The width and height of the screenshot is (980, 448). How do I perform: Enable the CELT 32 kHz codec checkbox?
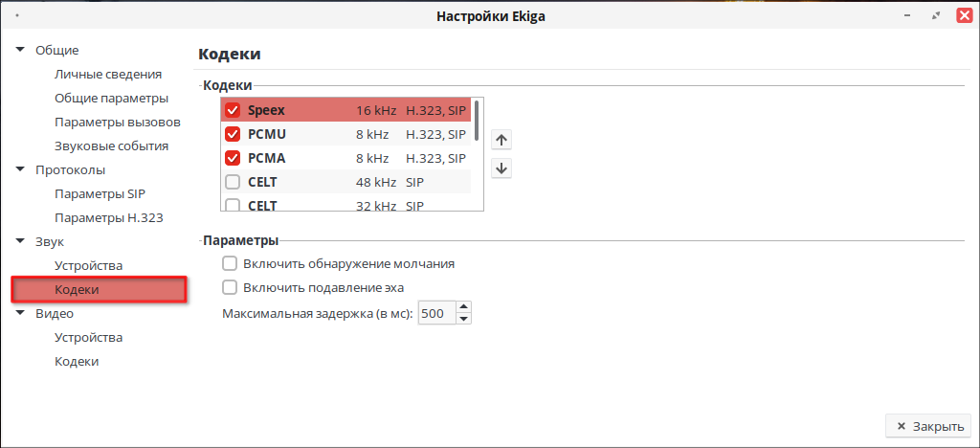[233, 204]
